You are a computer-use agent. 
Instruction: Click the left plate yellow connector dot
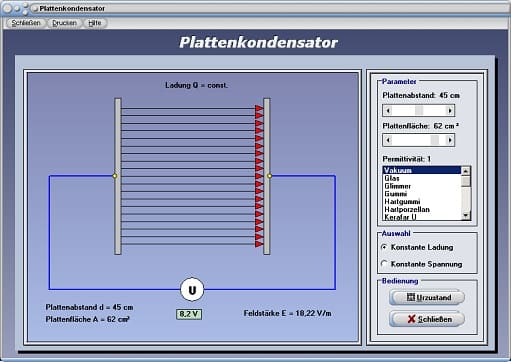coord(115,176)
